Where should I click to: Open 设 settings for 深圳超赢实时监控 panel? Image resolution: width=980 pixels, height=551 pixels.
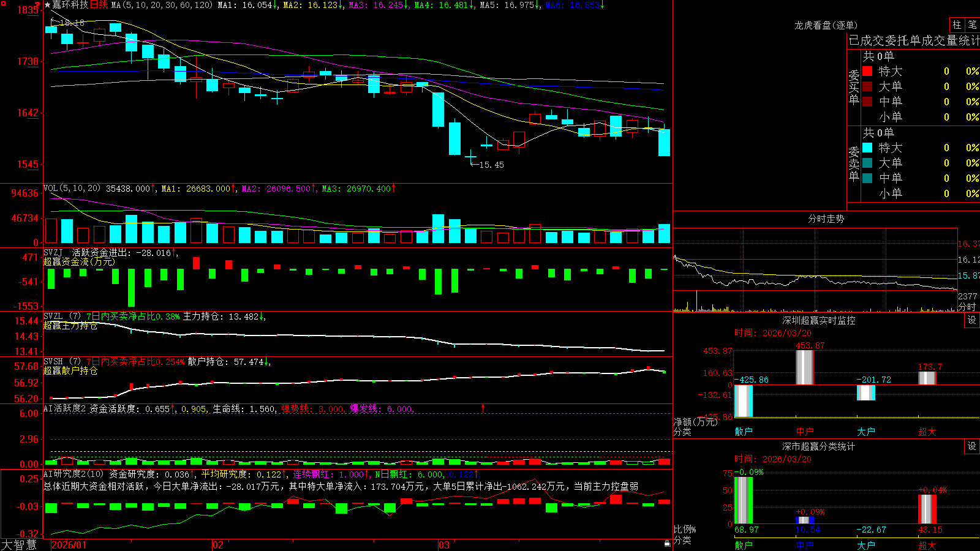[x=972, y=321]
